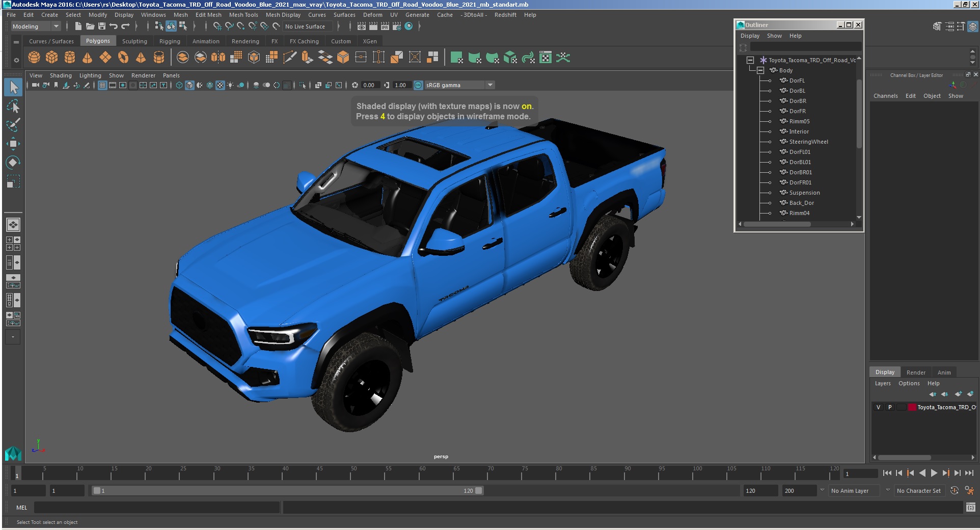Click the Outliner search input field
The width and height of the screenshot is (980, 530).
click(806, 47)
